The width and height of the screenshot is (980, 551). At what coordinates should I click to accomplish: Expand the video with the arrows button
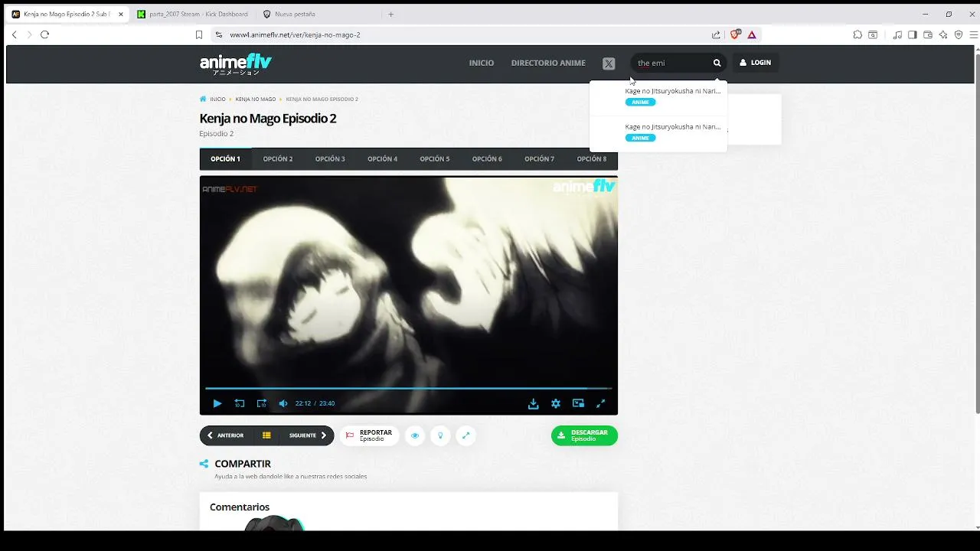click(465, 435)
